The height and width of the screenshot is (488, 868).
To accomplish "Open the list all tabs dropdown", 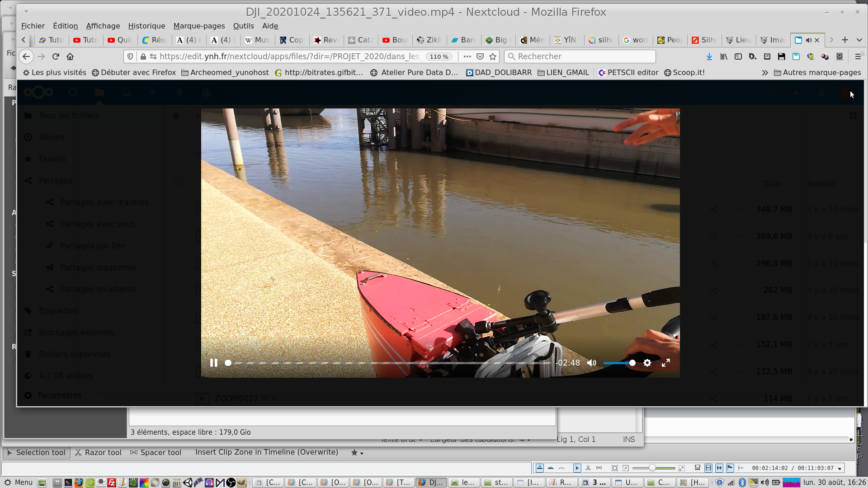I will tap(859, 40).
